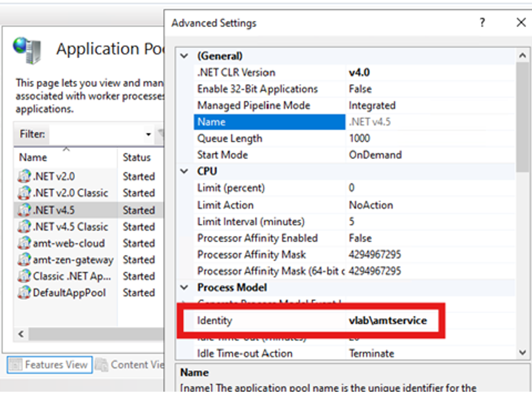Screen dimensions: 532x394
Task: Click the amt-web-cloud pool icon
Action: tap(24, 243)
